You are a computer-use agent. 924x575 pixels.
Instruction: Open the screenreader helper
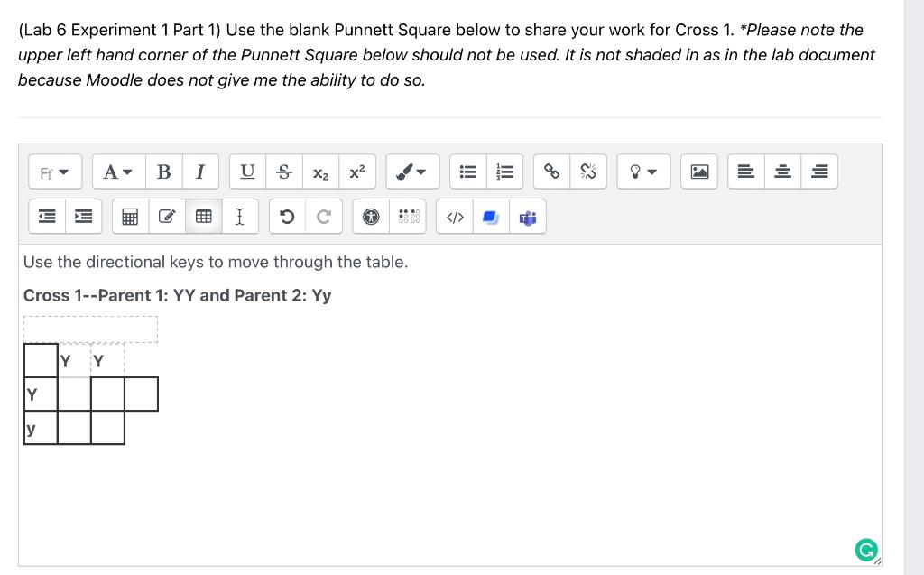[x=407, y=216]
